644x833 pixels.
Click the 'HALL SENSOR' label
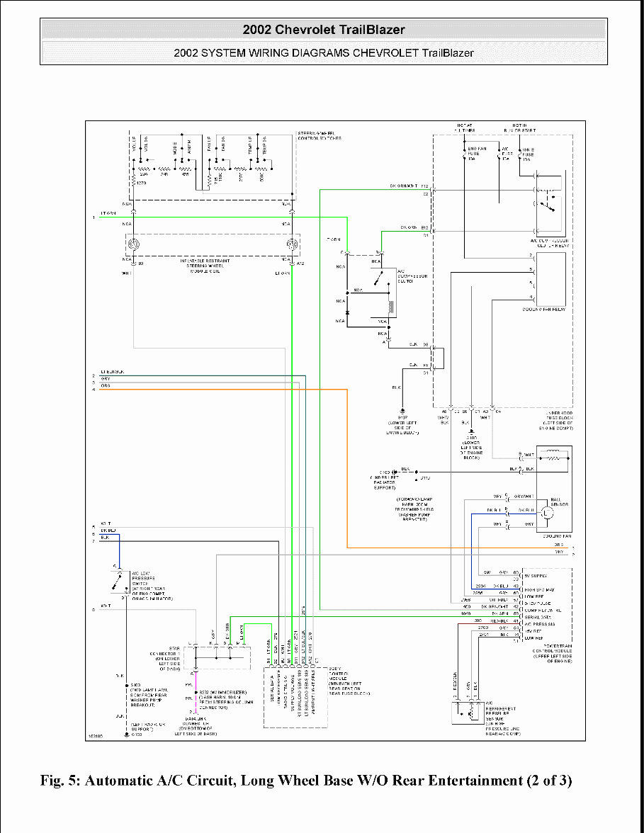pyautogui.click(x=559, y=502)
